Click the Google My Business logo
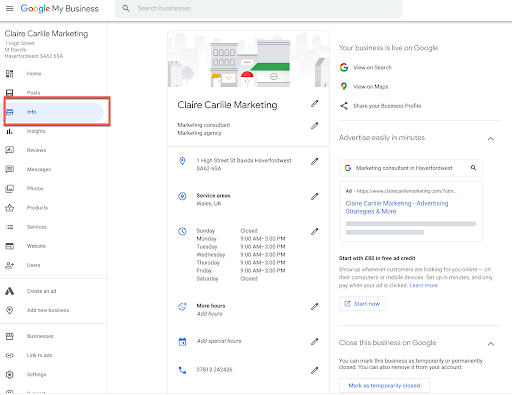The image size is (512, 395). (x=60, y=9)
